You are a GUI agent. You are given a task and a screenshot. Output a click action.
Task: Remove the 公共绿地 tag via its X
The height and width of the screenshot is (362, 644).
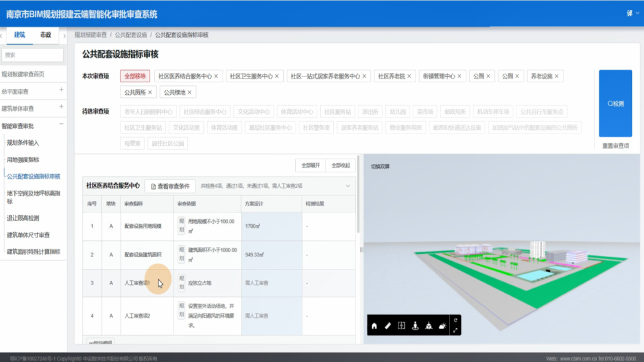pos(190,92)
